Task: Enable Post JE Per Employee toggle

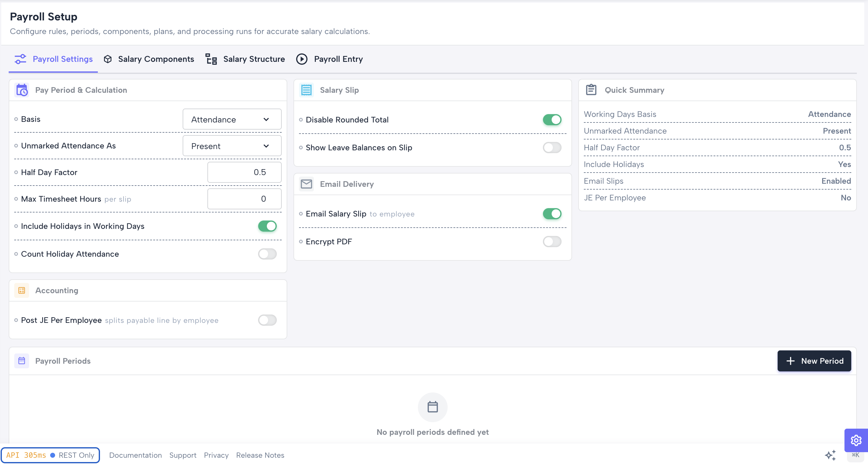Action: pyautogui.click(x=267, y=320)
